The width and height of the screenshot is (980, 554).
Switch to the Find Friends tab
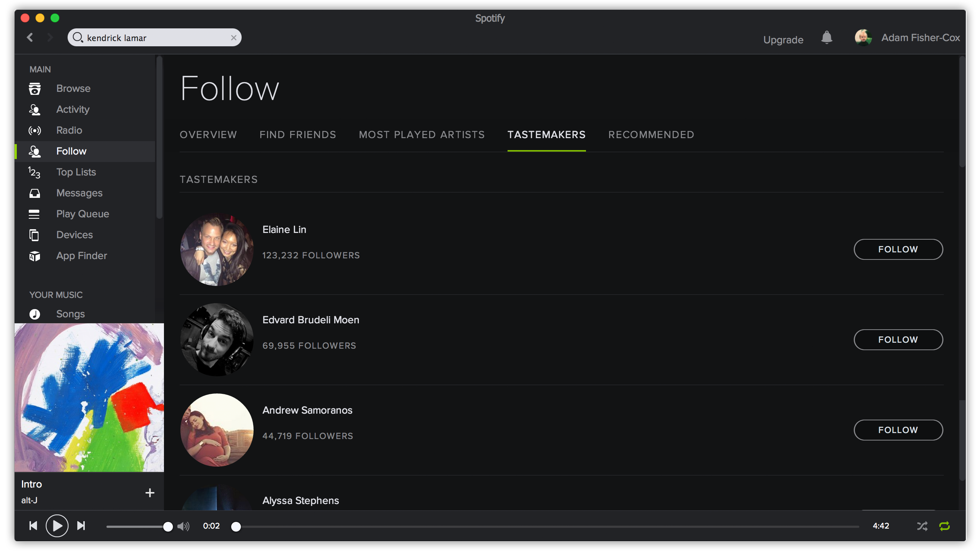tap(298, 135)
